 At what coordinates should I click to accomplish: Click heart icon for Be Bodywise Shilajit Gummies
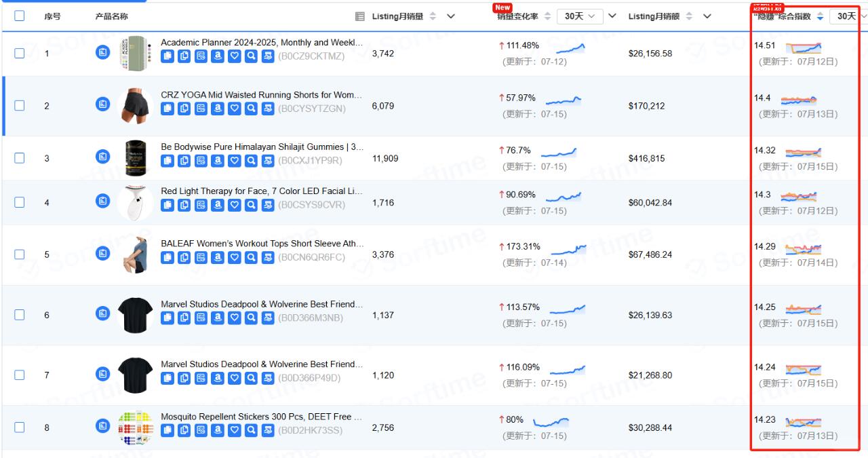click(x=235, y=161)
